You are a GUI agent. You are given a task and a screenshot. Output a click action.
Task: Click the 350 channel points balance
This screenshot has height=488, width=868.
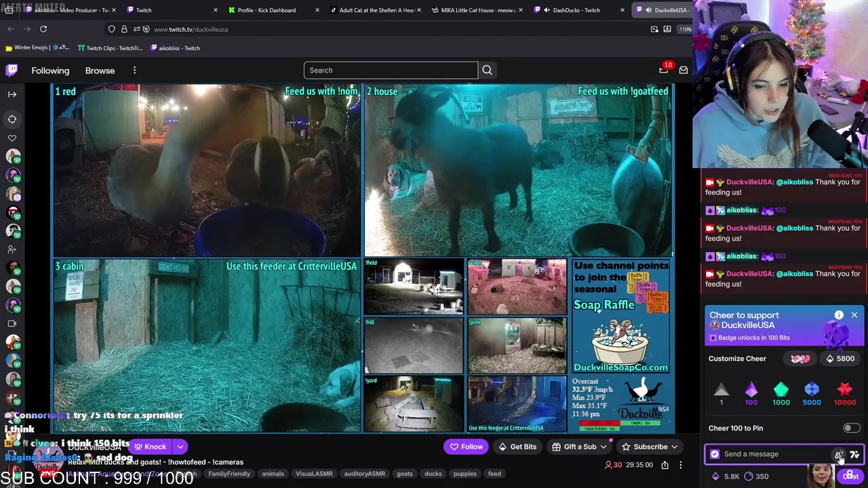point(756,476)
